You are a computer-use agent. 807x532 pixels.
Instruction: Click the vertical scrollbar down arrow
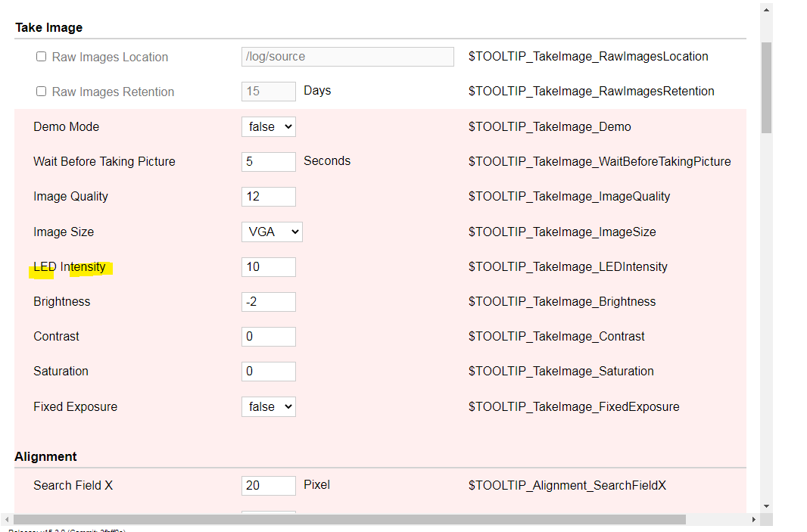766,506
